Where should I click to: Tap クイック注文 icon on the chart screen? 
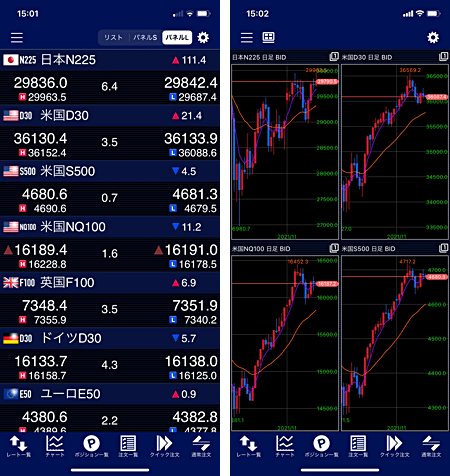[395, 447]
